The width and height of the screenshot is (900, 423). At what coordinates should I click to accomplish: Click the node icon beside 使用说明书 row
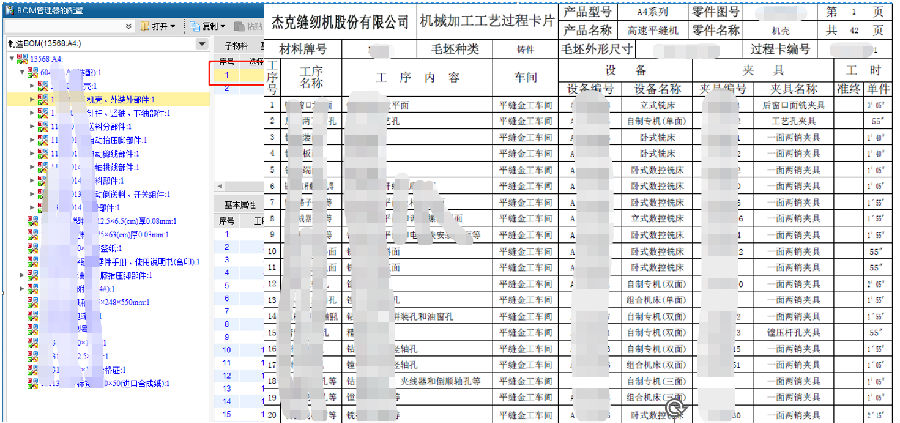33,262
